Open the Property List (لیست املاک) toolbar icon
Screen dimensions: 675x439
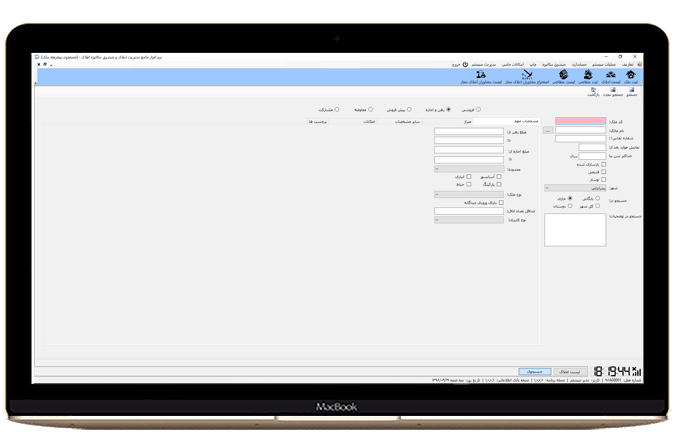(610, 74)
